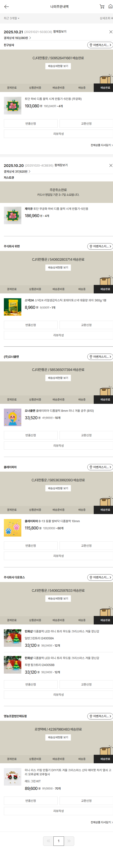113x868 pixels.
Task: Remove the 2025.10.20 order with X
Action: 111,165
